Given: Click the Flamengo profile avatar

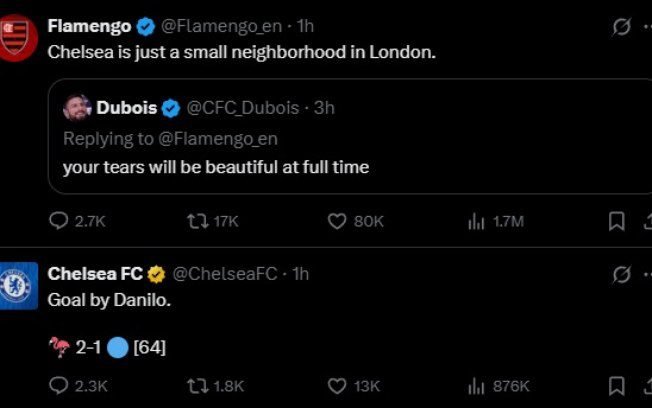Looking at the screenshot, I should [17, 40].
